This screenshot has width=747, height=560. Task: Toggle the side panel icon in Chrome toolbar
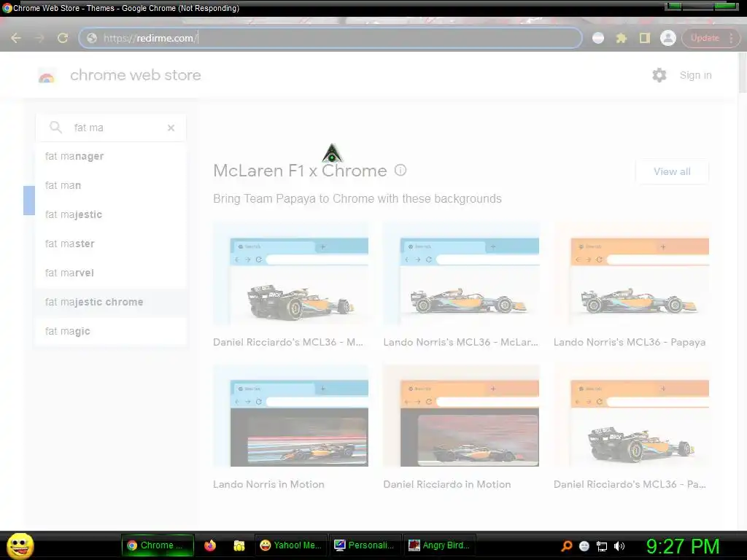click(645, 38)
